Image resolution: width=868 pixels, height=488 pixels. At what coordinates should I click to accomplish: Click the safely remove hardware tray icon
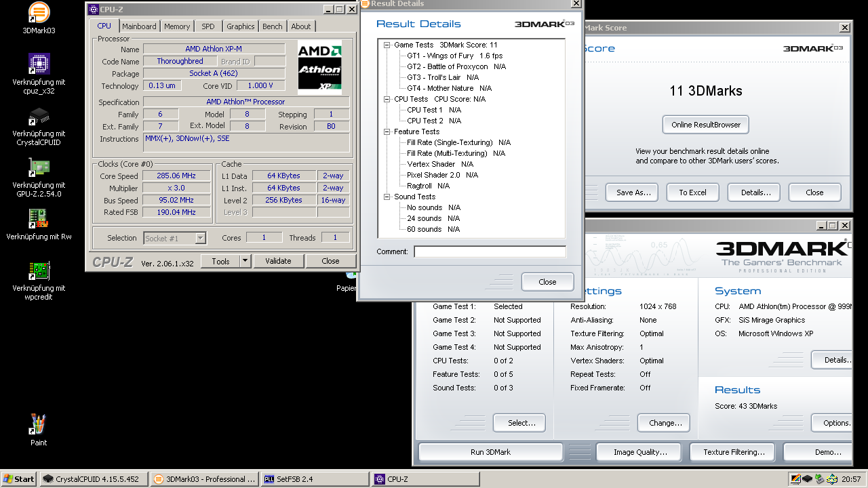coord(820,479)
